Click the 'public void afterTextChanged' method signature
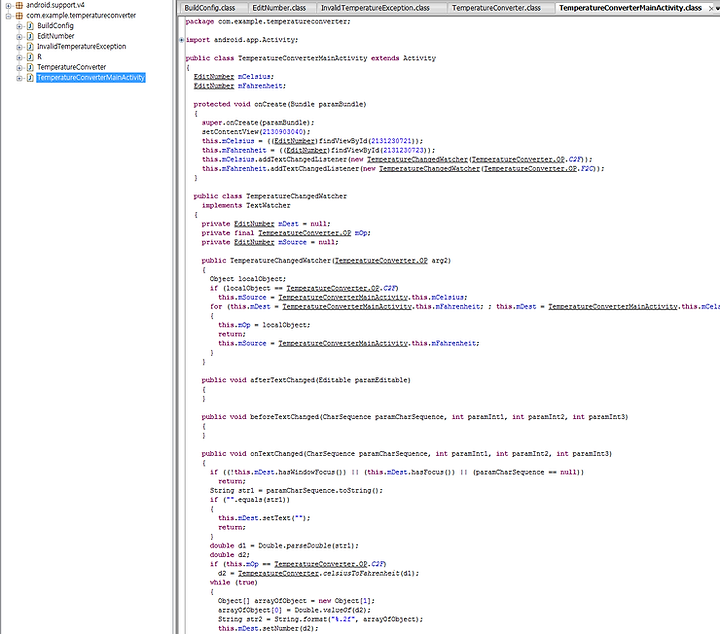Screen dimensions: 720x634 pyautogui.click(x=306, y=380)
